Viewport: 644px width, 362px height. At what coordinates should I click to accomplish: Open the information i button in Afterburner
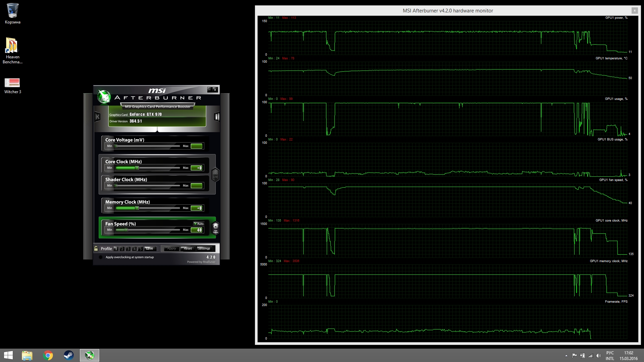[217, 117]
